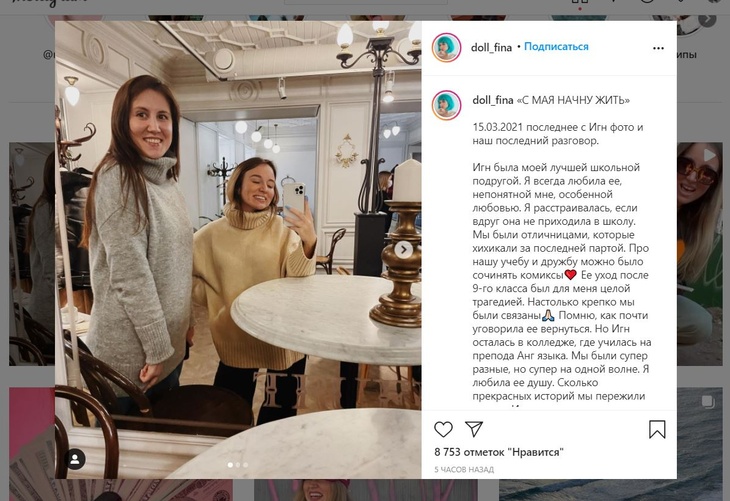Open the left background mirror photo thumbnail
This screenshot has width=730, height=501.
coord(32,254)
